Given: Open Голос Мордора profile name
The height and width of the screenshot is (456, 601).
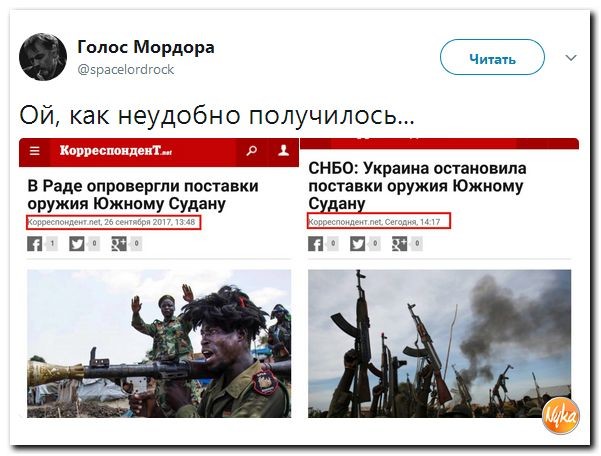Looking at the screenshot, I should pos(146,47).
